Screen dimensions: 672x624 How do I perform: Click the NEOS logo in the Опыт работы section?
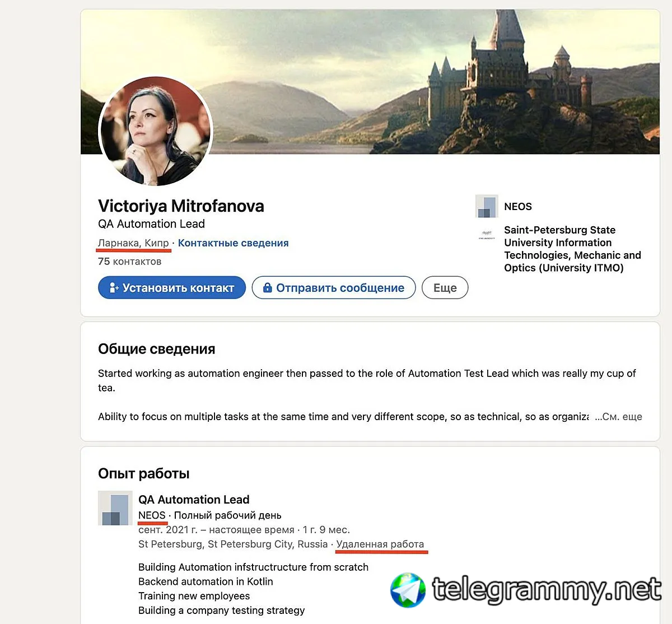coord(115,508)
